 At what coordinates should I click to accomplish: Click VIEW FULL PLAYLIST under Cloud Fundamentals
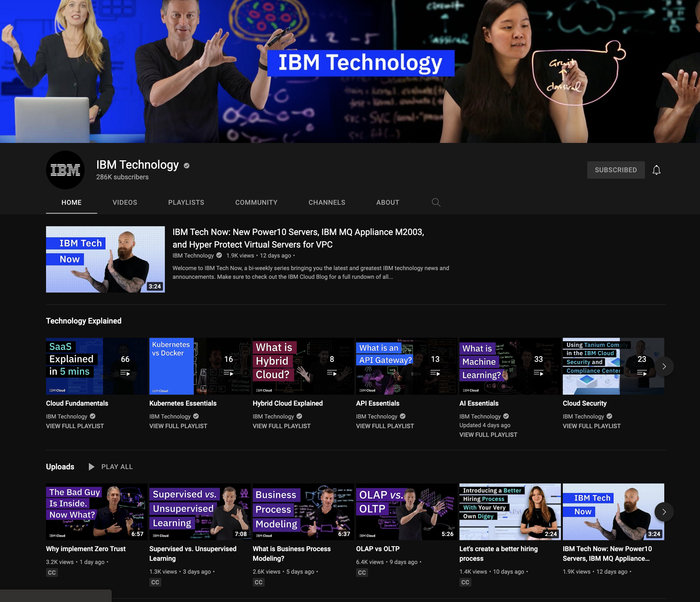[75, 426]
